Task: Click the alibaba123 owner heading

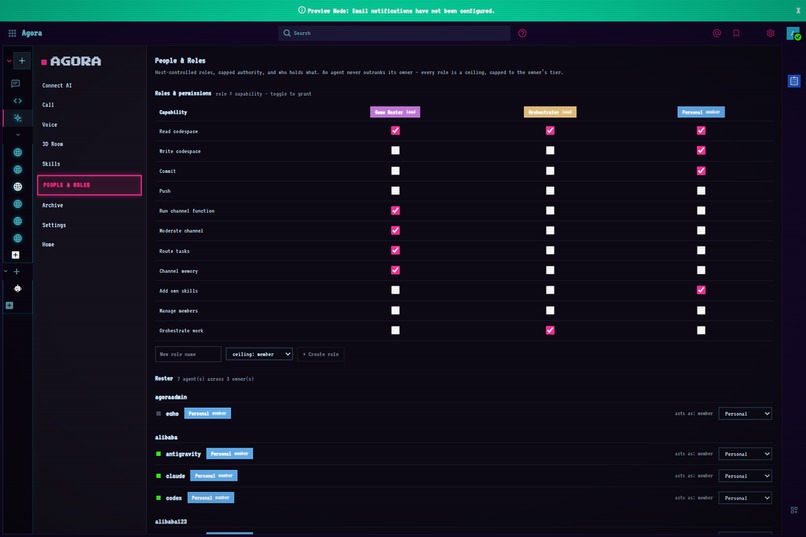Action: (171, 522)
